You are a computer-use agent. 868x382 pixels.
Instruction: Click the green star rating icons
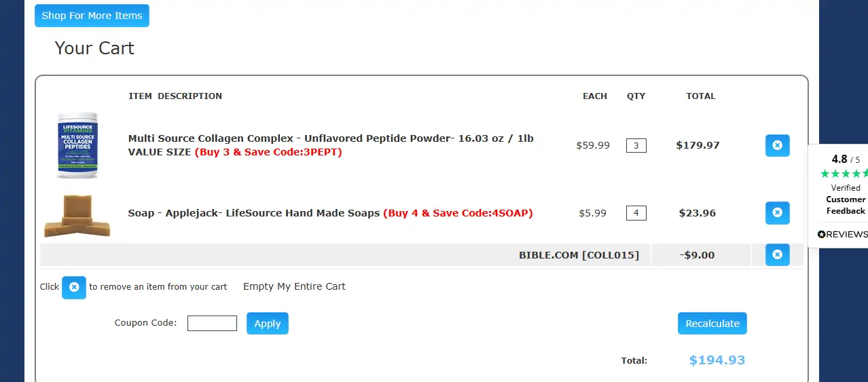point(842,174)
